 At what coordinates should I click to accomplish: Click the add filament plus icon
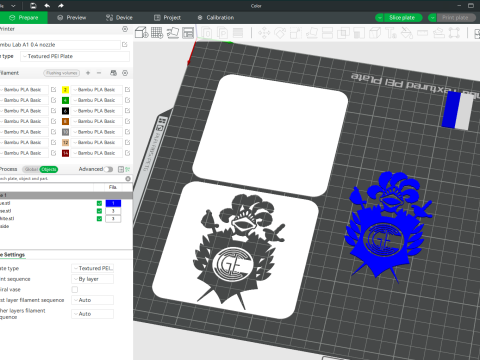pos(88,73)
